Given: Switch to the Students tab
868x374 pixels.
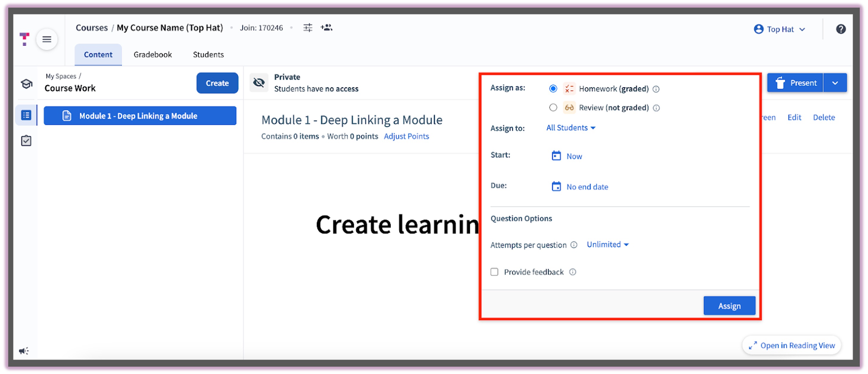Looking at the screenshot, I should point(208,55).
